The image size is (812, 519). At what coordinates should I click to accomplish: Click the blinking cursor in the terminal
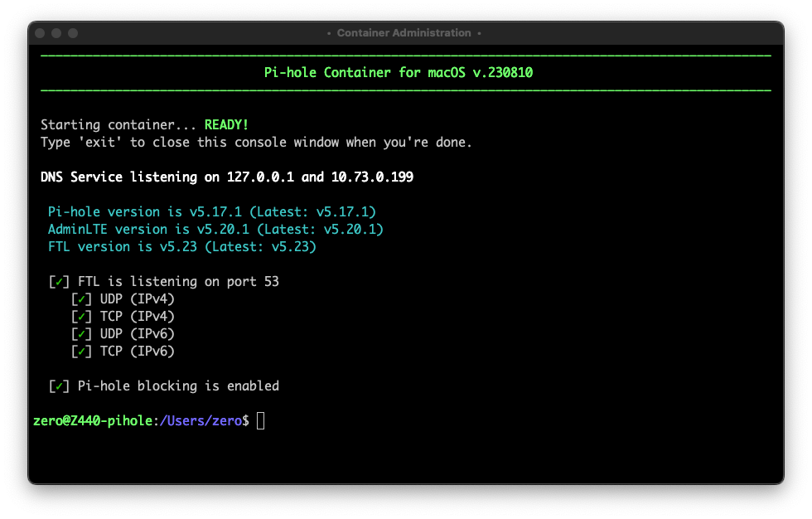pyautogui.click(x=261, y=420)
